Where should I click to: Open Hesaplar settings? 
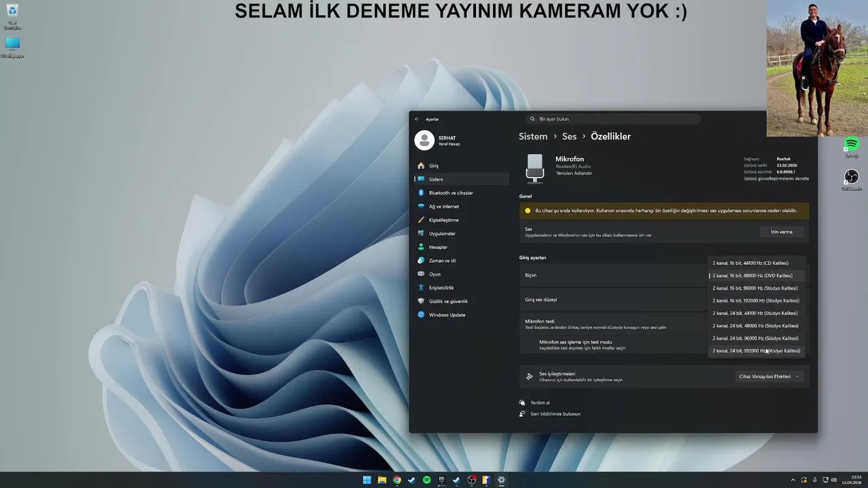pyautogui.click(x=461, y=247)
